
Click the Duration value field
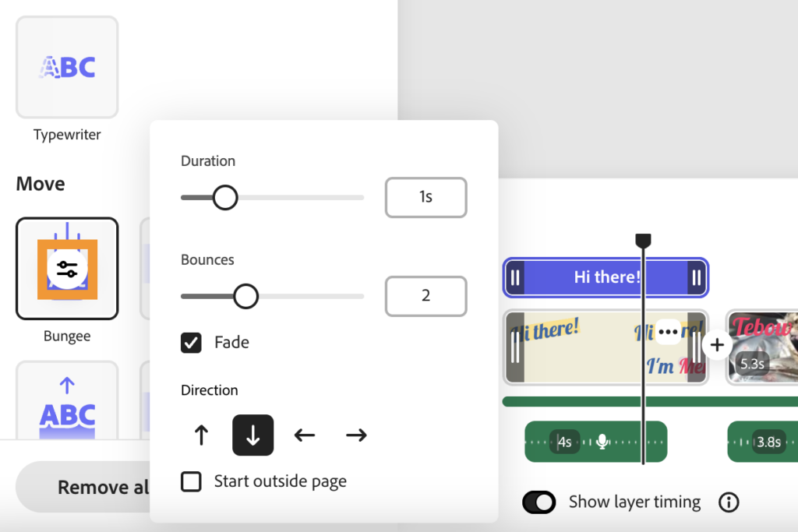(x=425, y=198)
